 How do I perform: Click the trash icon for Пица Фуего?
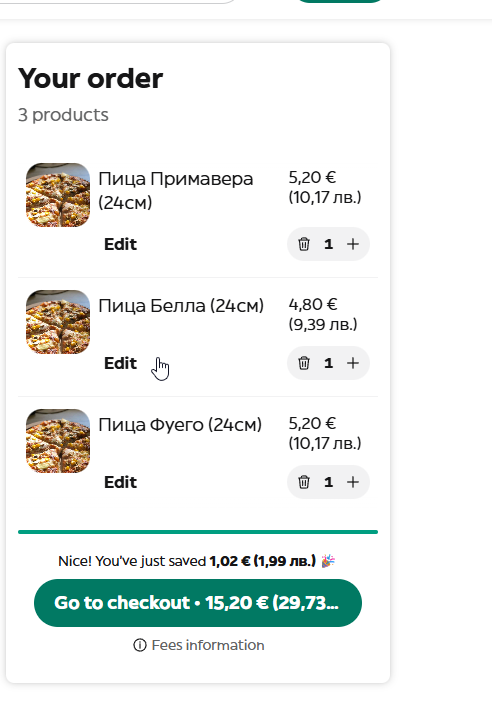coord(304,482)
